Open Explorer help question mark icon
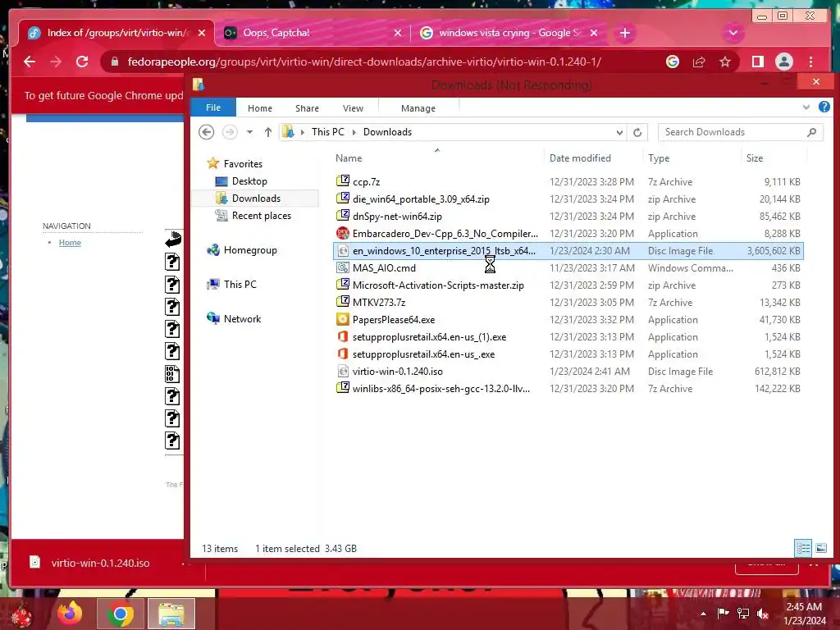The width and height of the screenshot is (840, 630). 824,107
